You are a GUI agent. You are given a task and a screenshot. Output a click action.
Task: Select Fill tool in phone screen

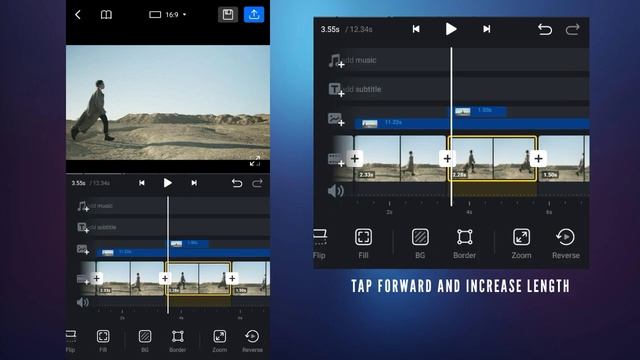103,341
